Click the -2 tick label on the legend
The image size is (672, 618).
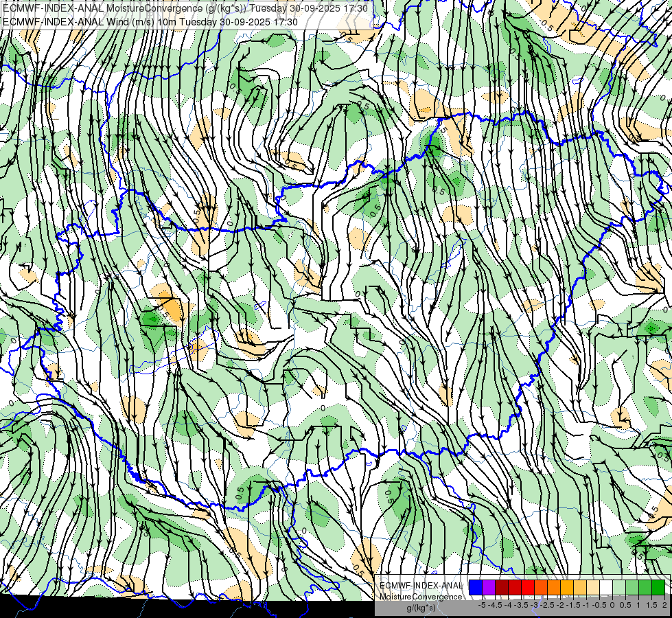[x=560, y=605]
